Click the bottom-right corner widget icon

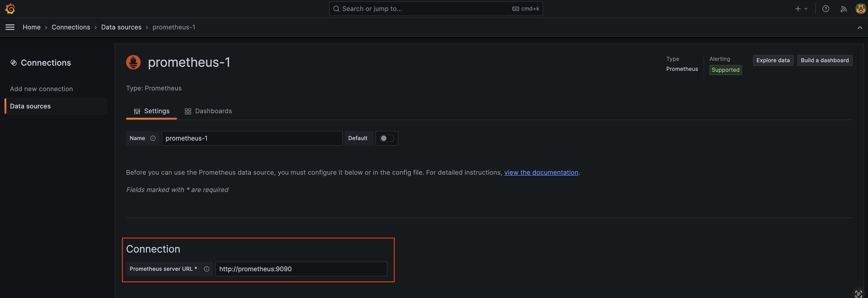pos(858,294)
